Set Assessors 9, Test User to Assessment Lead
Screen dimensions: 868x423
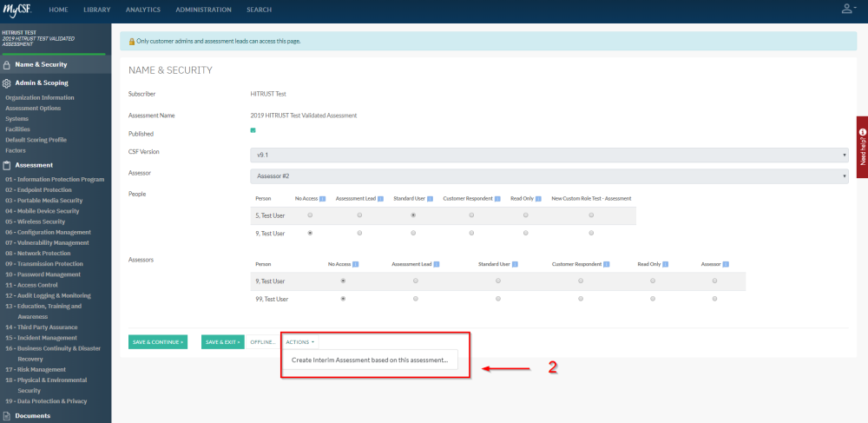(416, 281)
